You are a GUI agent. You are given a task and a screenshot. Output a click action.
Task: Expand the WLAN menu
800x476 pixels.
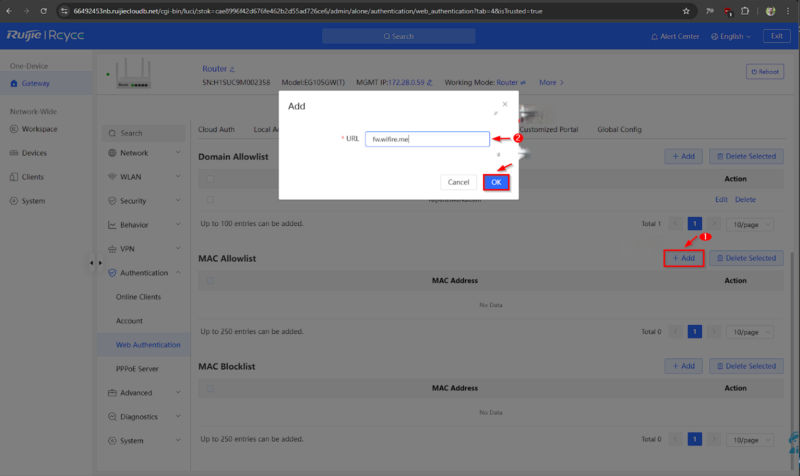click(144, 177)
